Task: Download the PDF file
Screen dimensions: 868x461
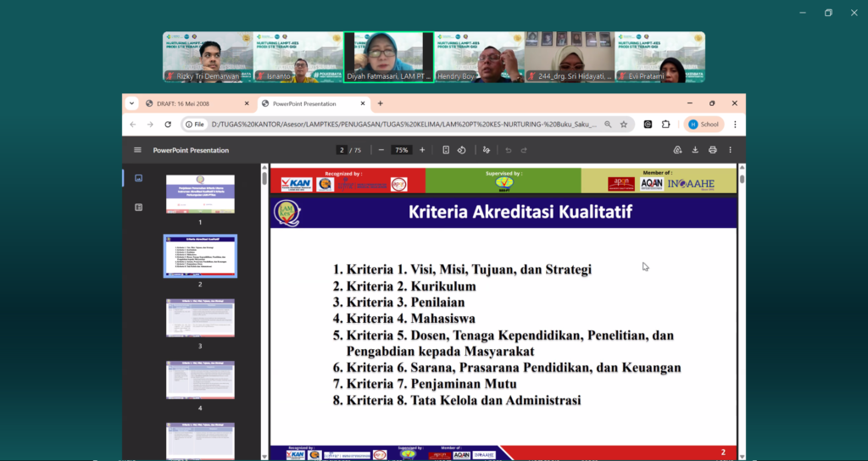Action: (695, 150)
